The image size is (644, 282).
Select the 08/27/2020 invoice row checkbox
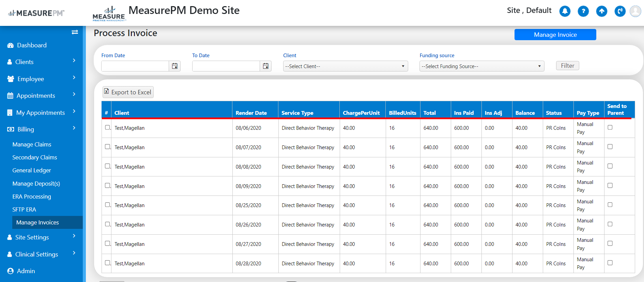(107, 244)
